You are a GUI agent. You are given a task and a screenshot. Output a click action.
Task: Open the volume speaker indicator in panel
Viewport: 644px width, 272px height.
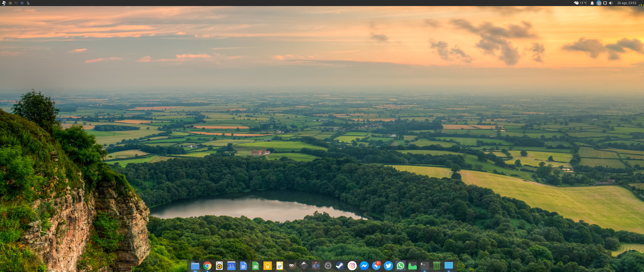tap(611, 3)
